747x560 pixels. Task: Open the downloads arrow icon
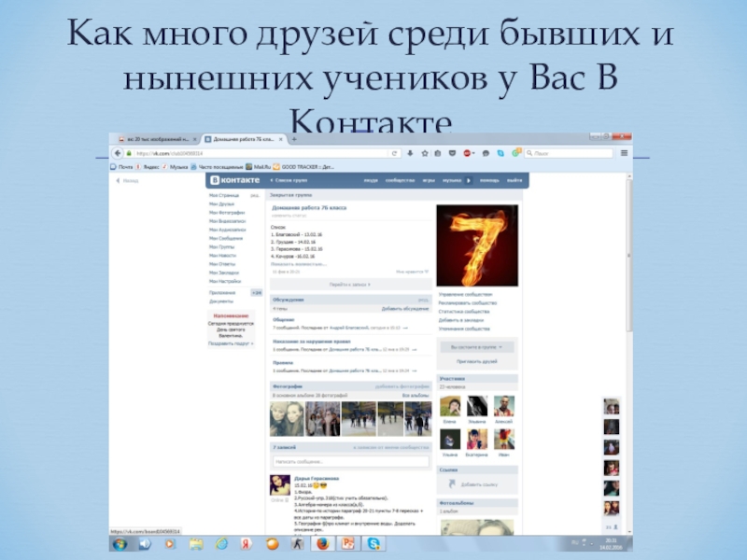pos(410,153)
